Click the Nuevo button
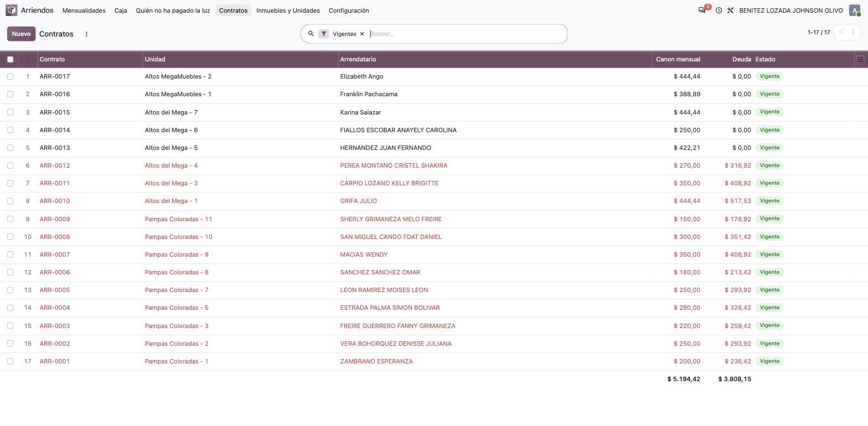Viewport: 868px width, 426px height. tap(21, 34)
